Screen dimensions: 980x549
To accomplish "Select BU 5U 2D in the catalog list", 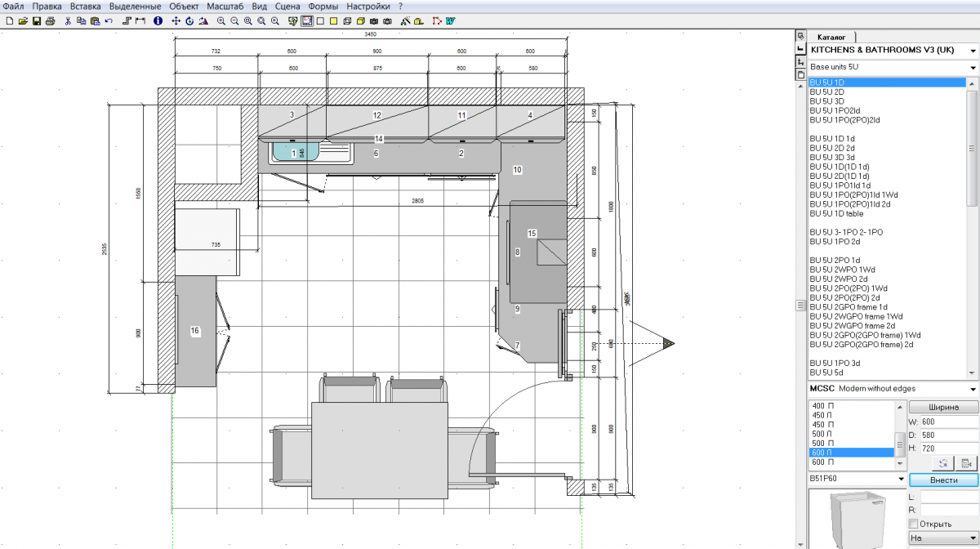I will [886, 91].
